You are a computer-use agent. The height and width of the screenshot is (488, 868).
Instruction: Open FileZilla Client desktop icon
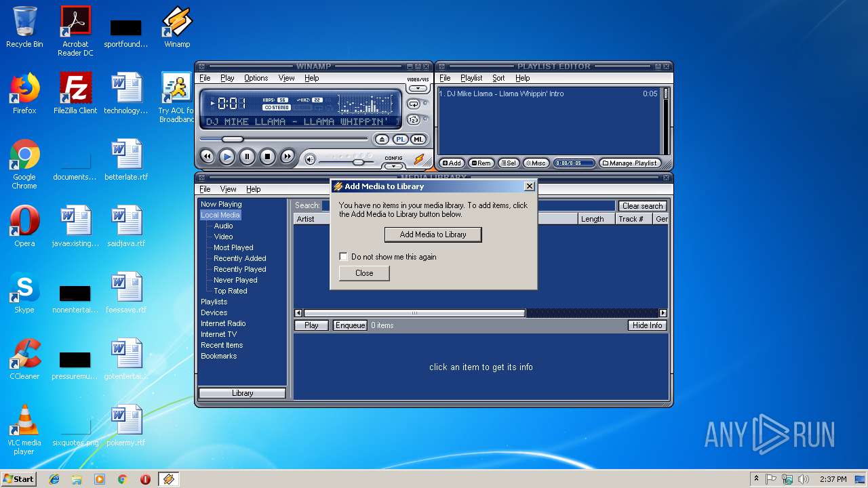75,94
